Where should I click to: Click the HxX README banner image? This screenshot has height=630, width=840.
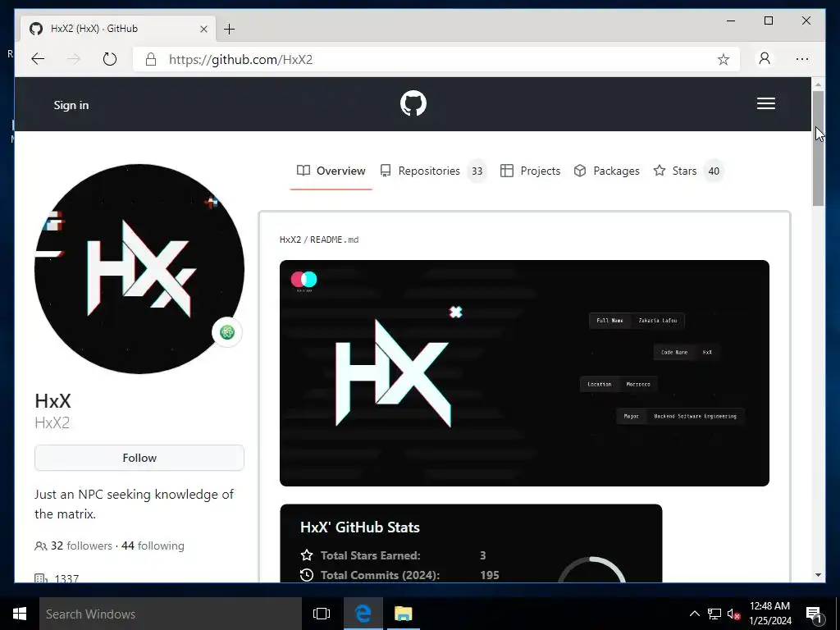tap(524, 373)
